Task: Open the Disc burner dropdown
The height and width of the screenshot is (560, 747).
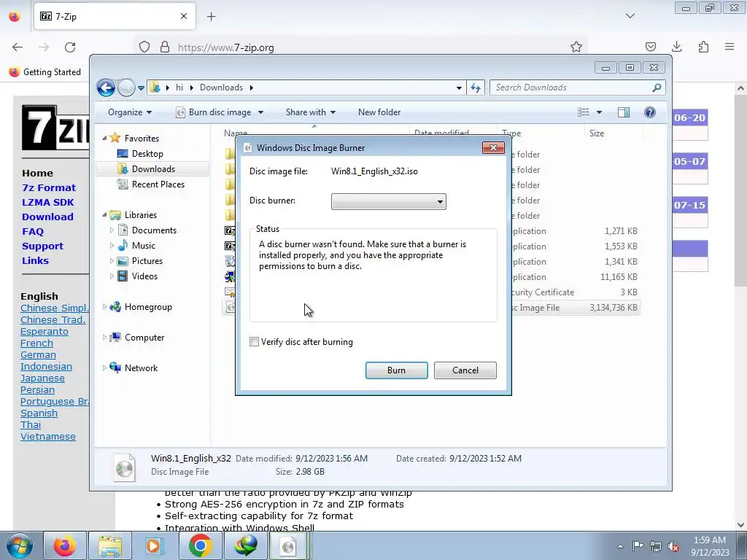Action: 388,201
